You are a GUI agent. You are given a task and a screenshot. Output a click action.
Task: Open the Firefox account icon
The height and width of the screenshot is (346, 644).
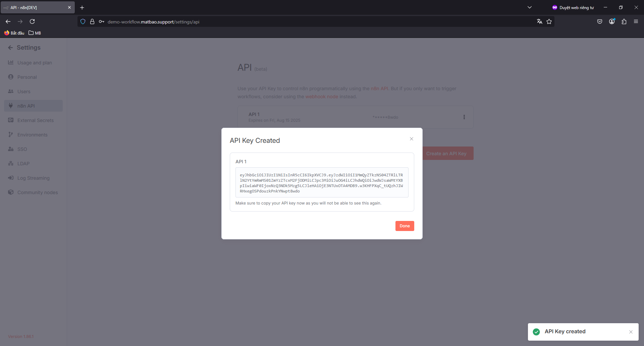click(x=612, y=21)
